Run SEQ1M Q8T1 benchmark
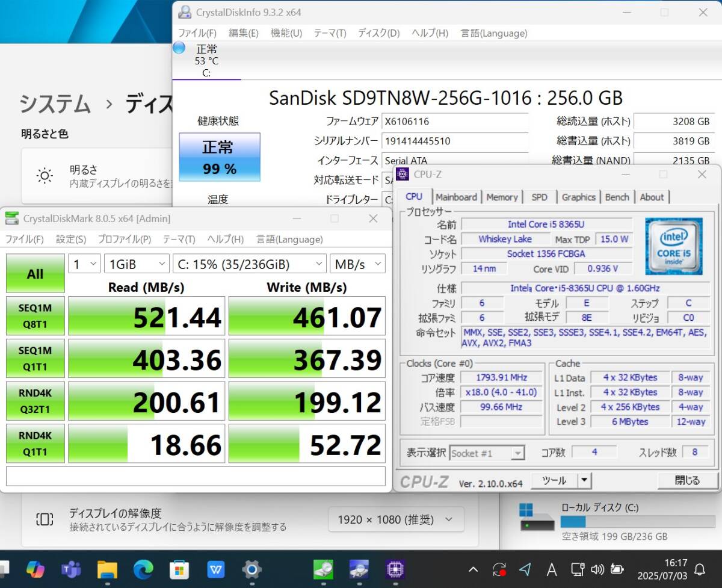 (x=35, y=316)
